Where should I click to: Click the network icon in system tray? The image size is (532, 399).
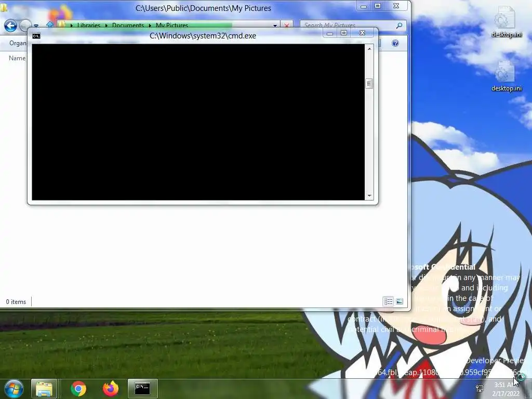tap(480, 389)
